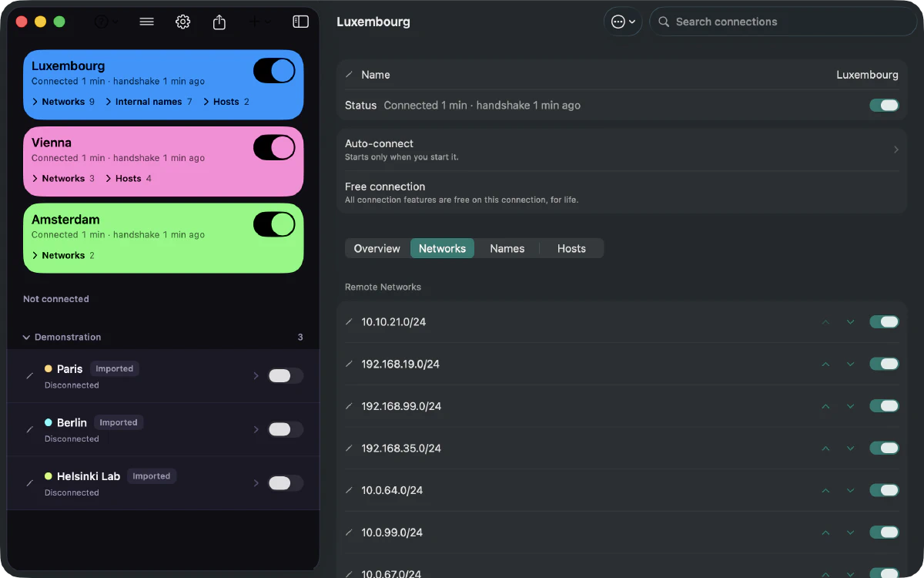Viewport: 924px width, 578px height.
Task: Collapse the Demonstration group
Action: 27,338
